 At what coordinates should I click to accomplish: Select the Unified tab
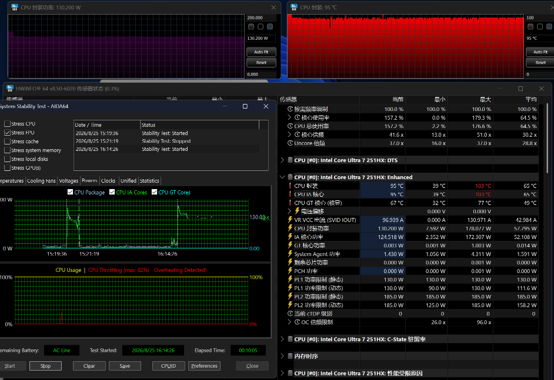tap(128, 181)
